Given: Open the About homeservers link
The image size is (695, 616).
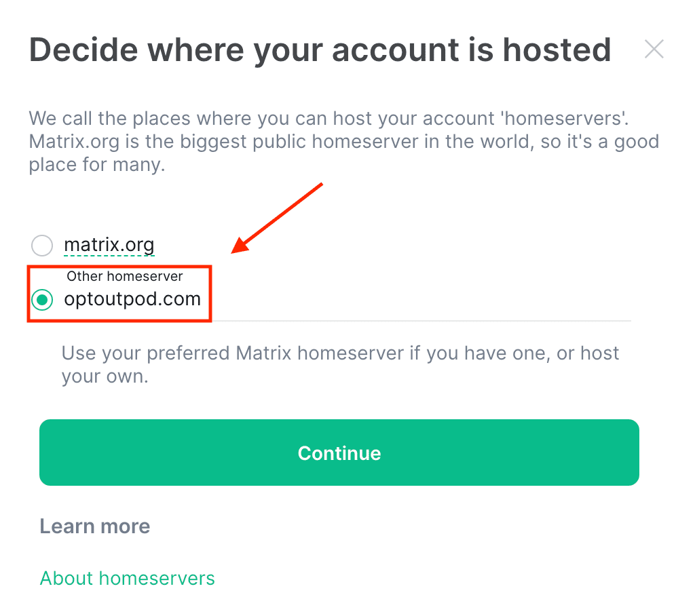Looking at the screenshot, I should coord(127,578).
